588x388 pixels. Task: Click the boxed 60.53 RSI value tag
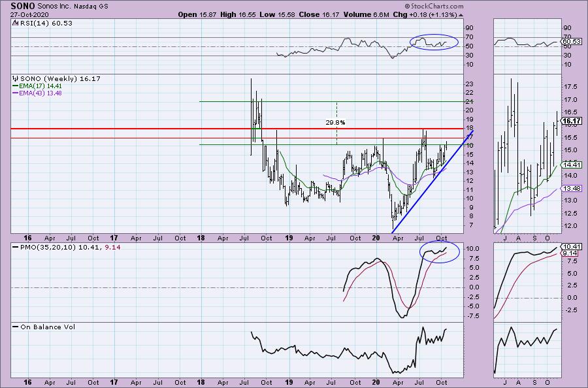click(x=572, y=42)
